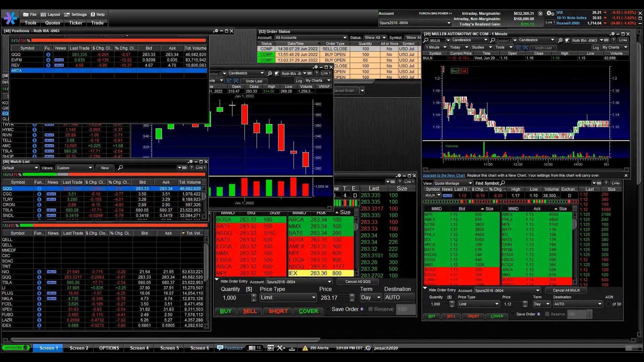Click the wrench settings icon in status bar

pyautogui.click(x=281, y=348)
